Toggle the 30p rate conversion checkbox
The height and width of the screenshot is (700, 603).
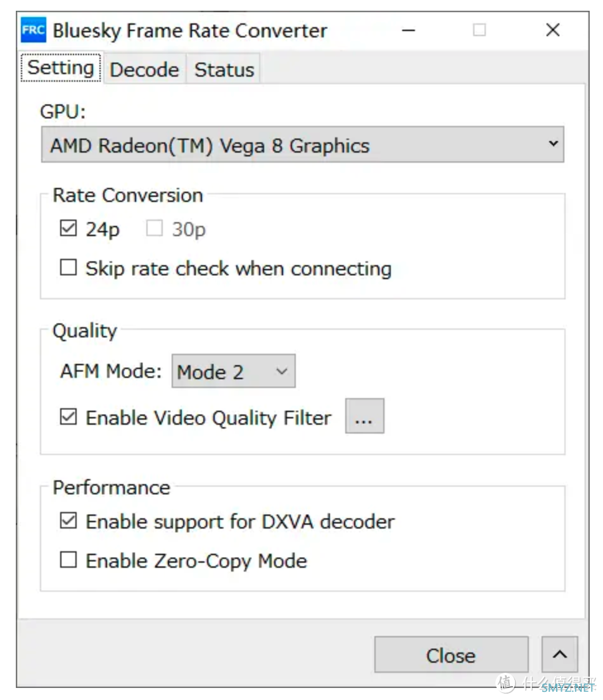[x=154, y=228]
